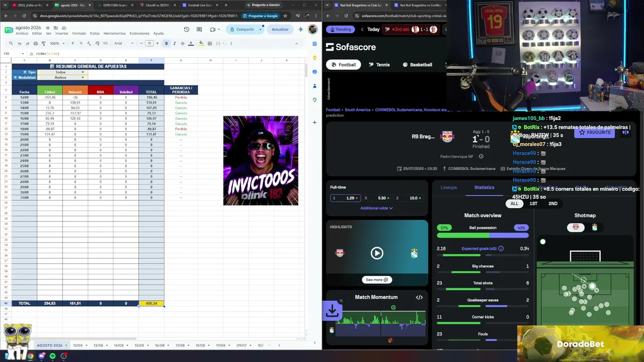Open info about Expected goals (xG)
The image size is (644, 362).
coord(501,248)
